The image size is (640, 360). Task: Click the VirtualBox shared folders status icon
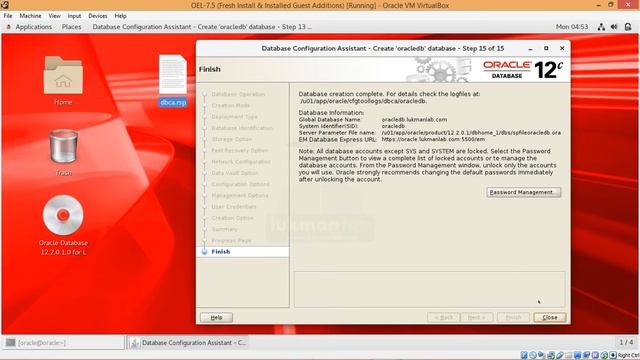(568, 355)
